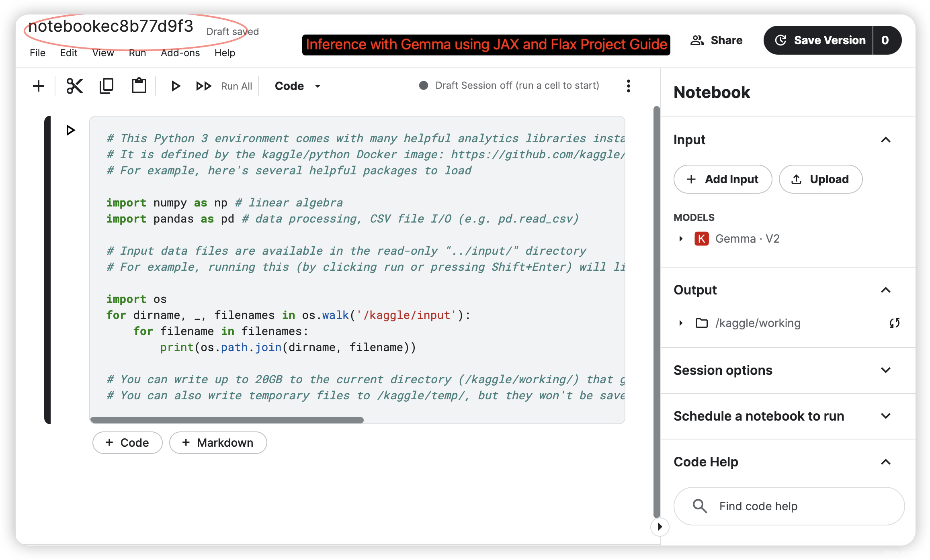The image size is (930, 560).
Task: Open the Code cell type dropdown
Action: tap(297, 86)
